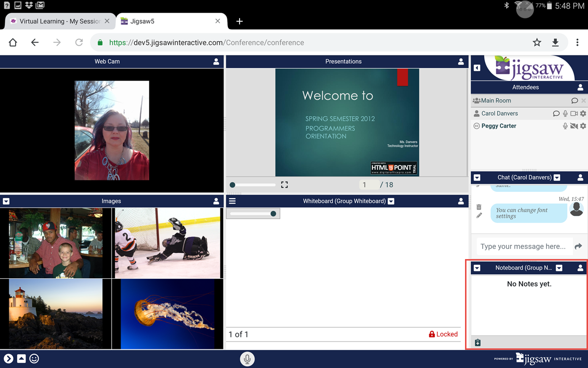Click the Locked whiteboard status label
The image size is (588, 368).
point(443,334)
